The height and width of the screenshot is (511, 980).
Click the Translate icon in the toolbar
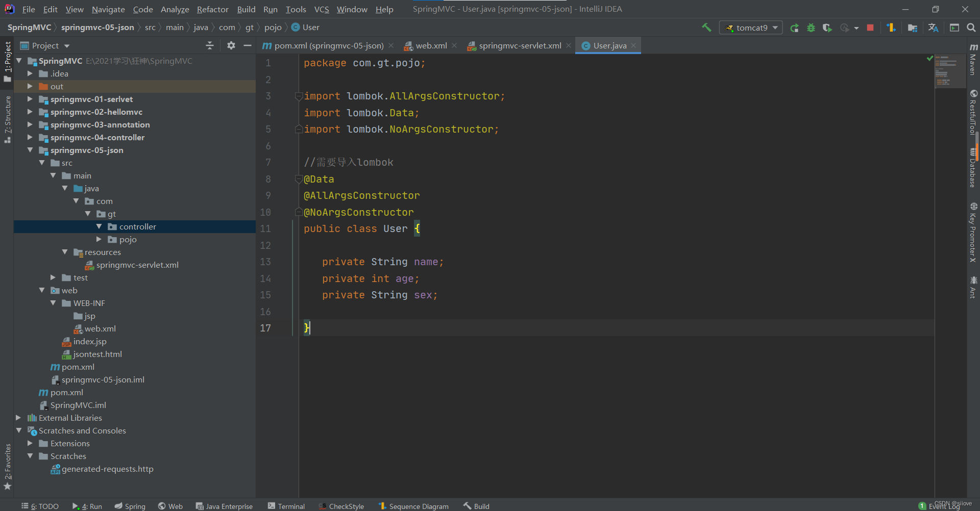(x=934, y=28)
